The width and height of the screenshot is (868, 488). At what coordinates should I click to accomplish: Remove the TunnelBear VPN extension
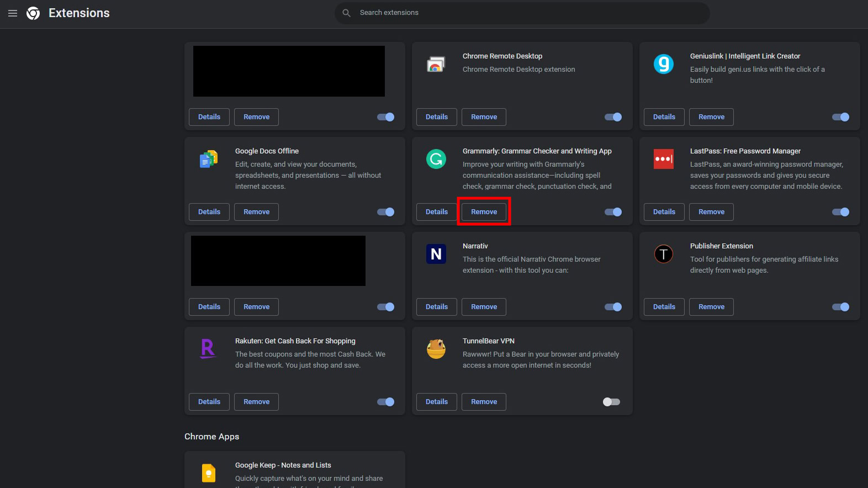(484, 402)
